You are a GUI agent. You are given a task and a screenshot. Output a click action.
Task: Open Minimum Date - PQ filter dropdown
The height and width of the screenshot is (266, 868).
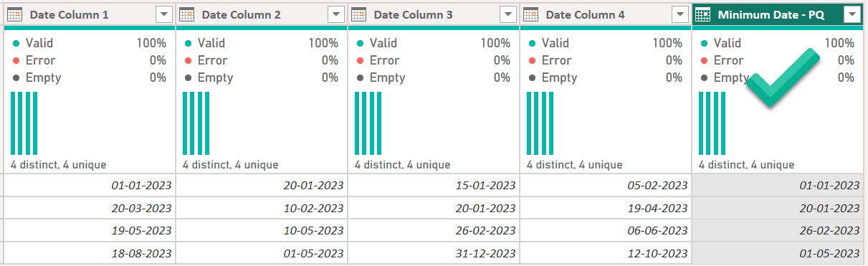point(852,14)
